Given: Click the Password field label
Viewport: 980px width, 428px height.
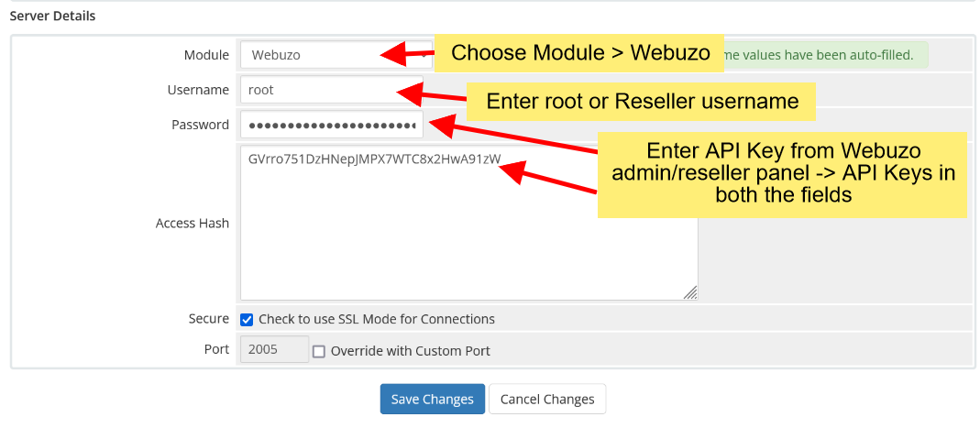Looking at the screenshot, I should (x=200, y=125).
